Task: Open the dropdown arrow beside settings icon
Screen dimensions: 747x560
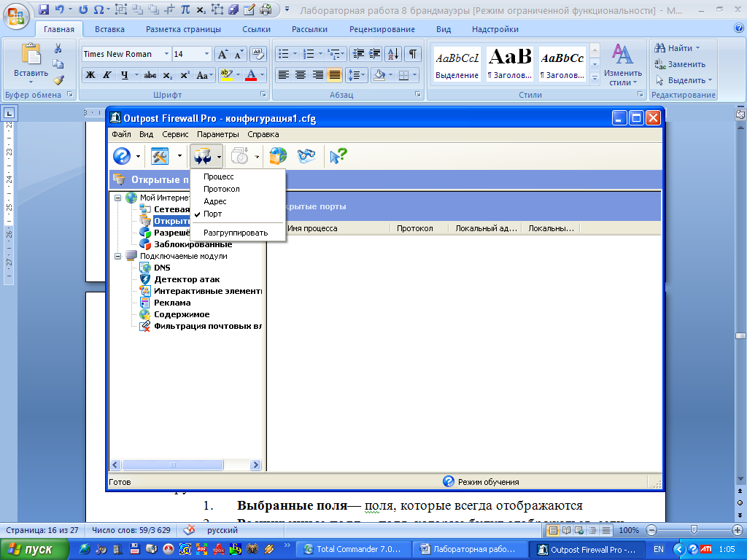Action: [179, 156]
